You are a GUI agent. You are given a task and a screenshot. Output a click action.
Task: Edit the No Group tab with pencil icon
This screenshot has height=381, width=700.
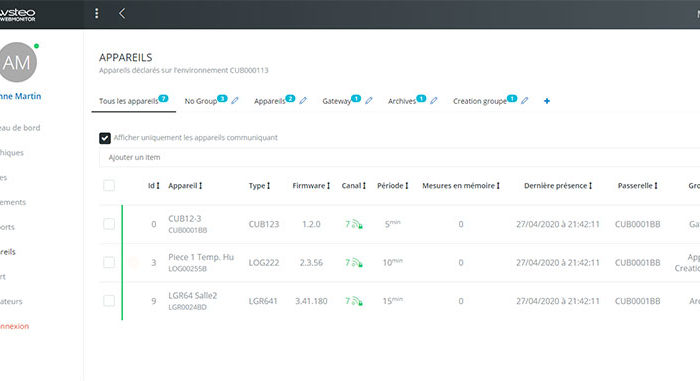(x=235, y=100)
